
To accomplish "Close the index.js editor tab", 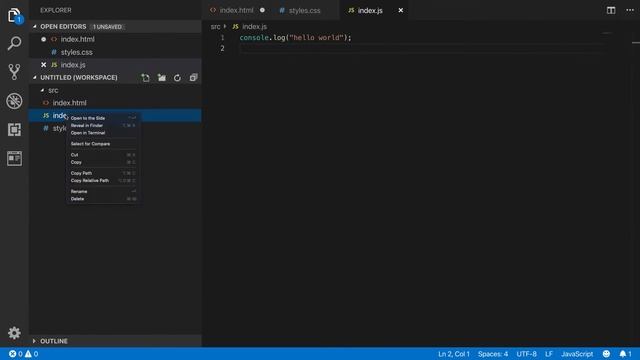I will (400, 10).
